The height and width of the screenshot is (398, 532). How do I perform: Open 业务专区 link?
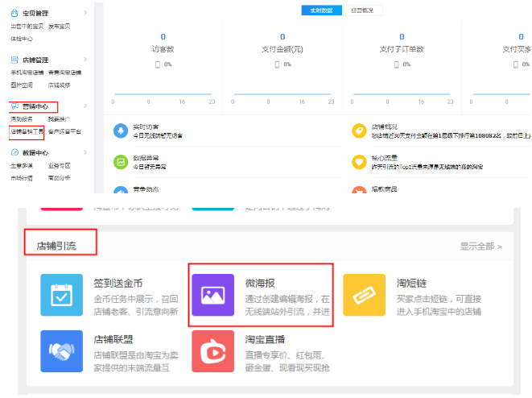[59, 166]
